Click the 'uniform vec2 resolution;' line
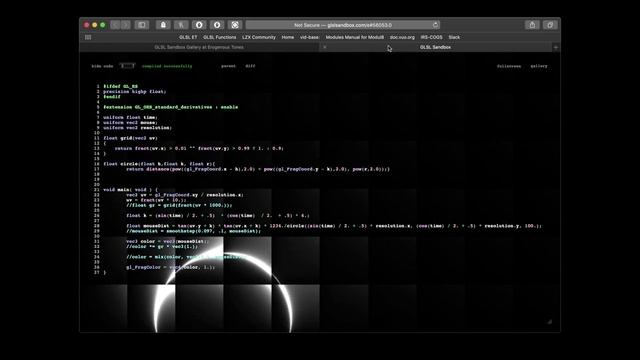Image resolution: width=640 pixels, height=360 pixels. (x=138, y=128)
